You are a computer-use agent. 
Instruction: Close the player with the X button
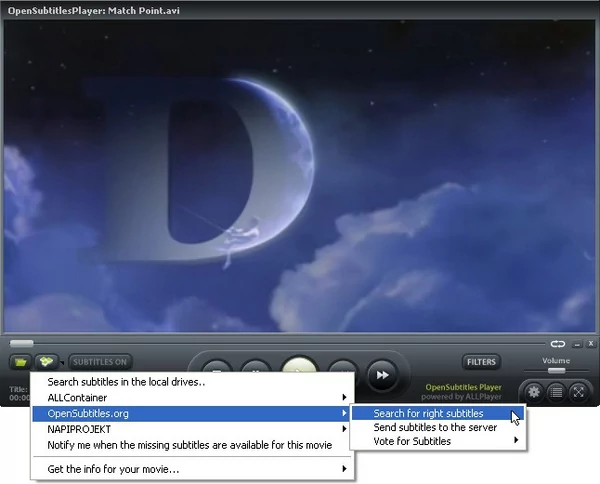coord(590,344)
